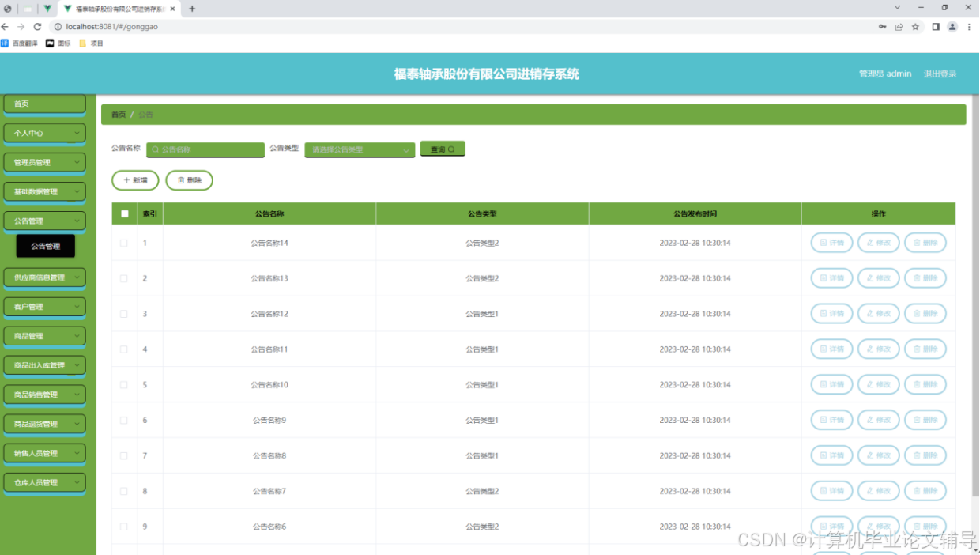Open a new browser tab with plus icon

coord(192,9)
